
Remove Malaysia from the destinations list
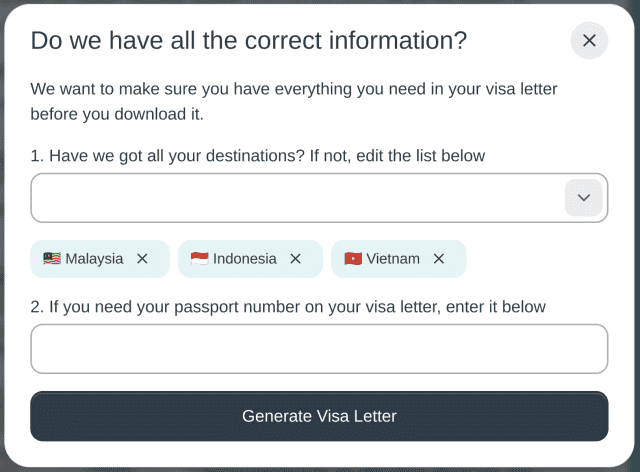coord(142,259)
